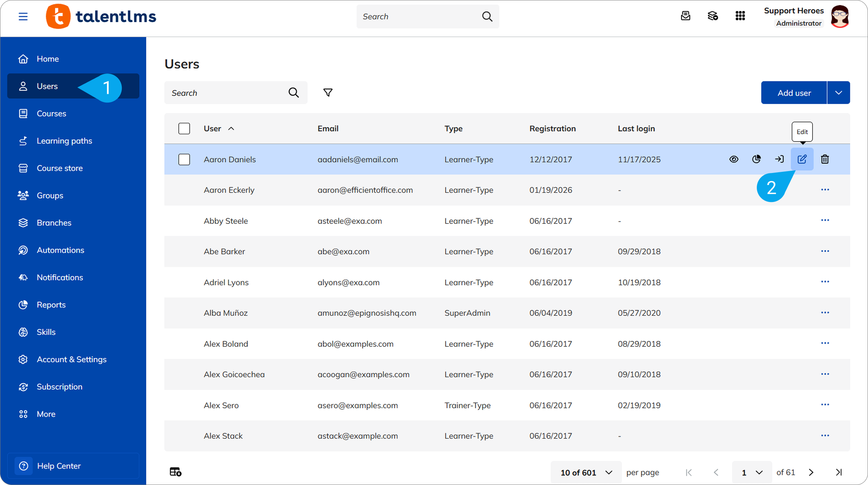Open more options for Alba Muñoz
Image resolution: width=868 pixels, height=485 pixels.
825,313
